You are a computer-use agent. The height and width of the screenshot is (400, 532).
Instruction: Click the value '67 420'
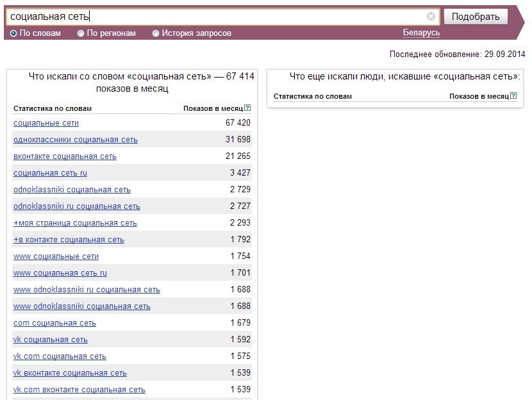point(238,122)
